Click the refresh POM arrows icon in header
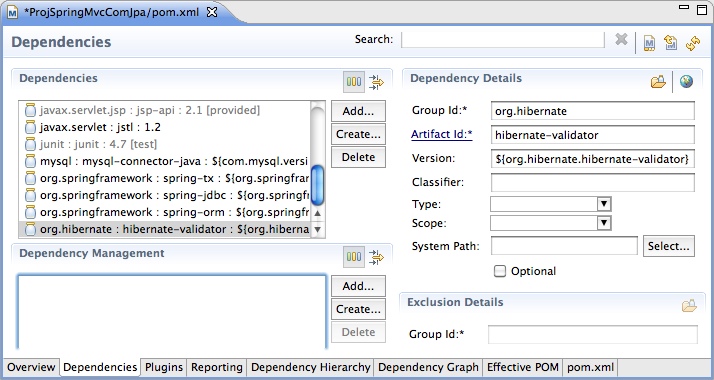 pyautogui.click(x=693, y=43)
